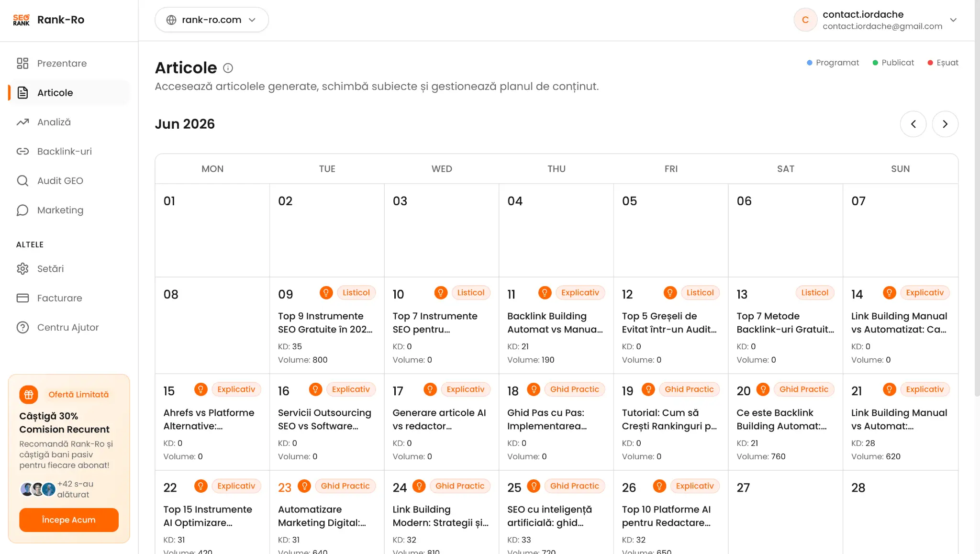The height and width of the screenshot is (554, 980).
Task: Click Listicol tag on day 13
Action: click(814, 293)
